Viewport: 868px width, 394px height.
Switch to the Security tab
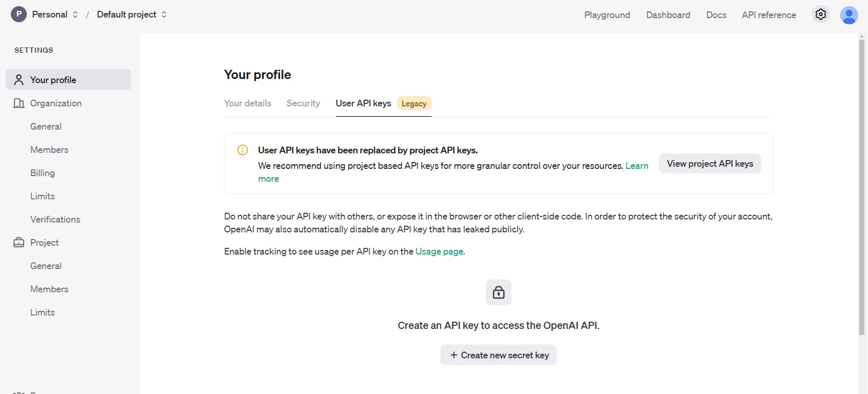pyautogui.click(x=303, y=103)
